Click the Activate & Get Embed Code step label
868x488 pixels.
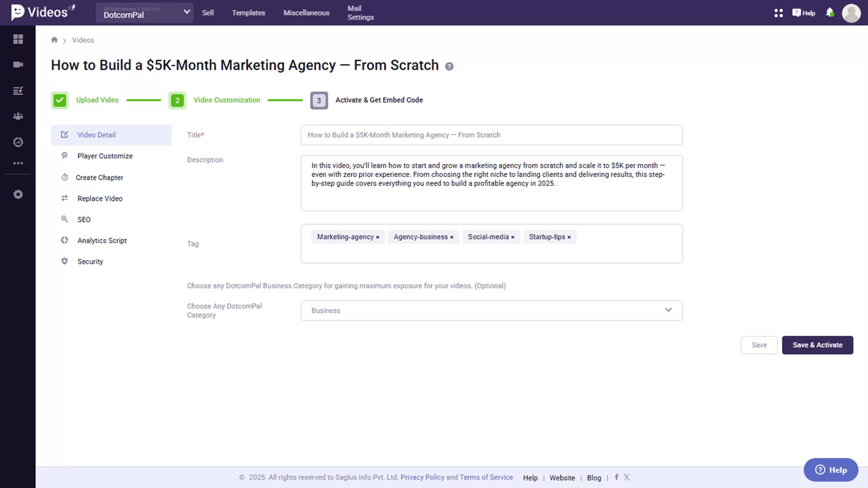point(379,100)
